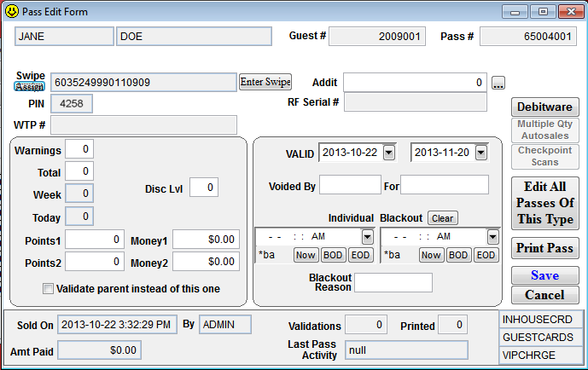Click the Printed count field
The width and height of the screenshot is (588, 370).
tap(453, 325)
